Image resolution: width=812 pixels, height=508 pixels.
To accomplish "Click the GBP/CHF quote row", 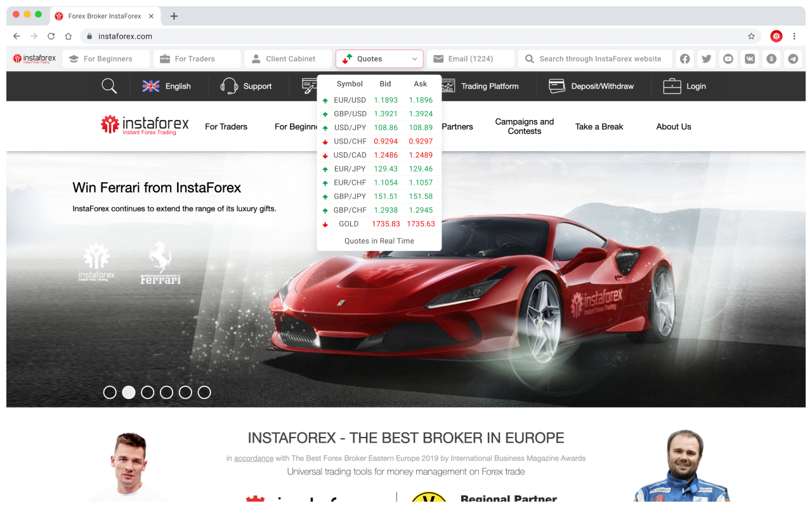I will [x=379, y=210].
